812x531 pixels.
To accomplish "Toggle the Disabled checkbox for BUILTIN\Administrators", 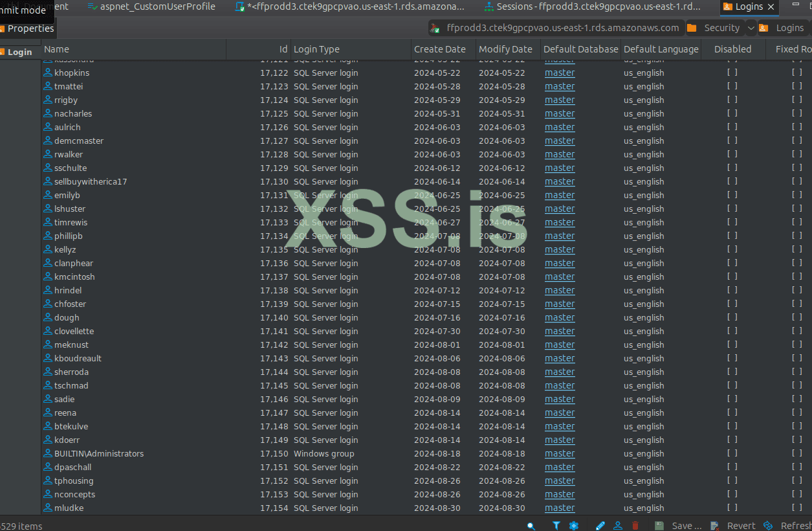I will pos(732,453).
